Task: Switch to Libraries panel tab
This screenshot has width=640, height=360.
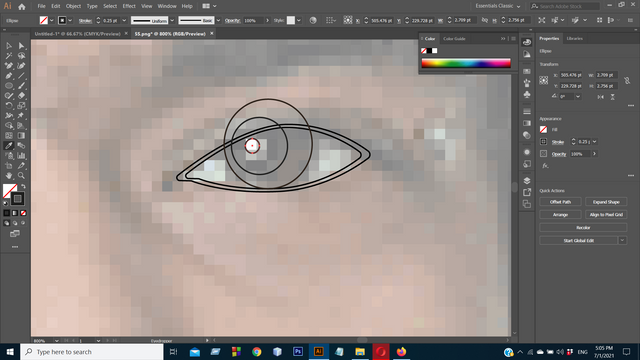Action: point(575,38)
